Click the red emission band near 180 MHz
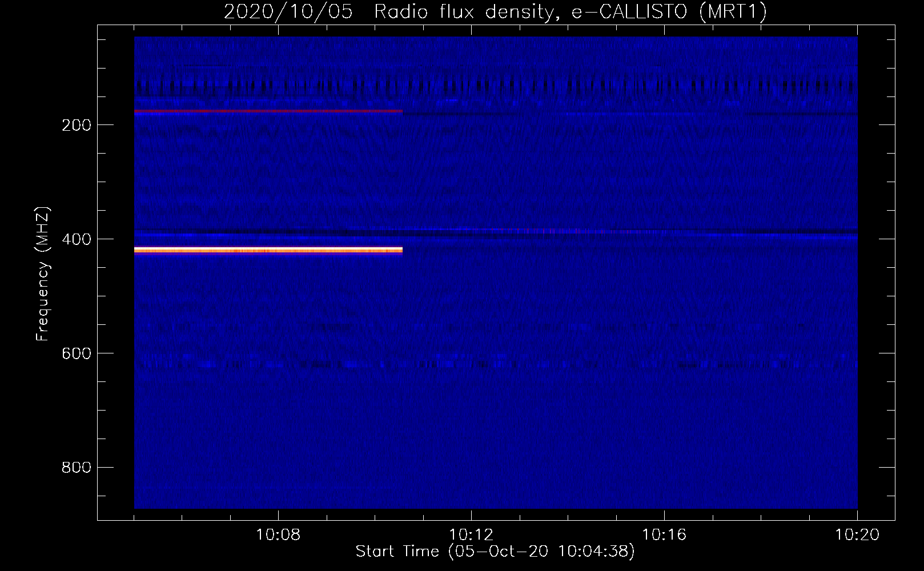 pos(268,111)
